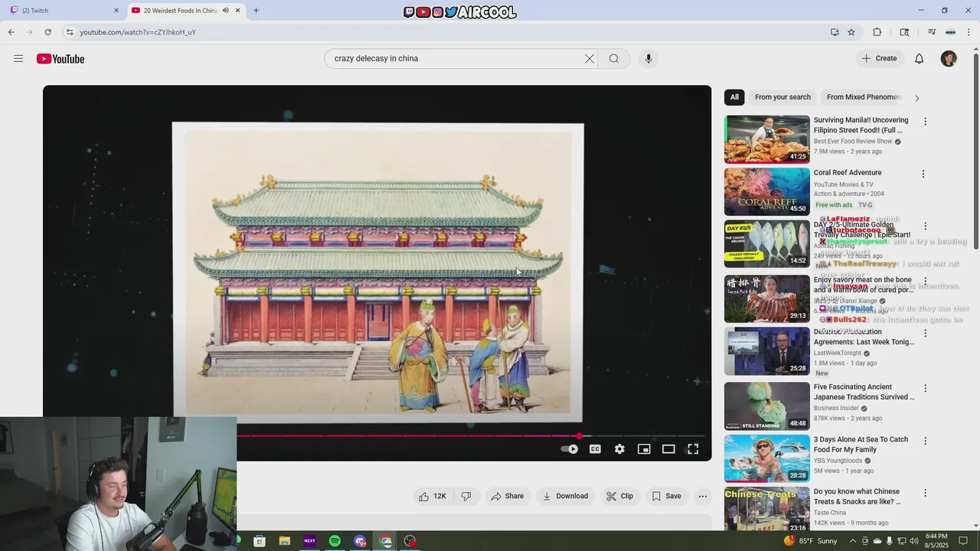The width and height of the screenshot is (980, 551).
Task: Clear the search box with the X
Action: click(x=590, y=59)
